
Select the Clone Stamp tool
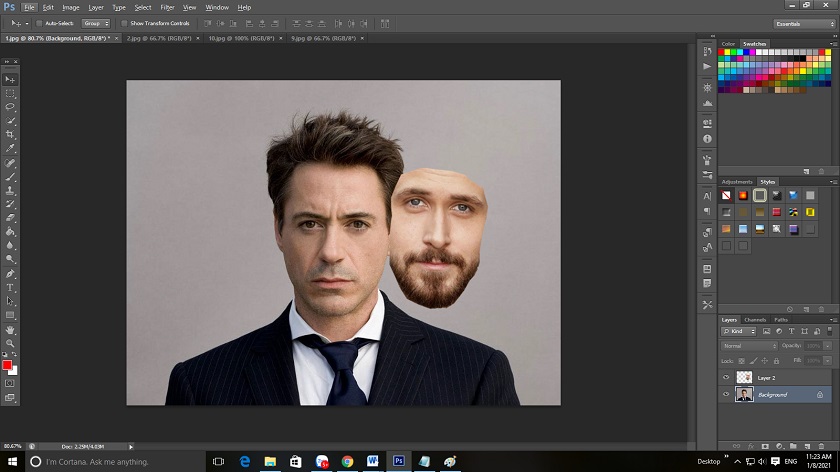(x=10, y=190)
